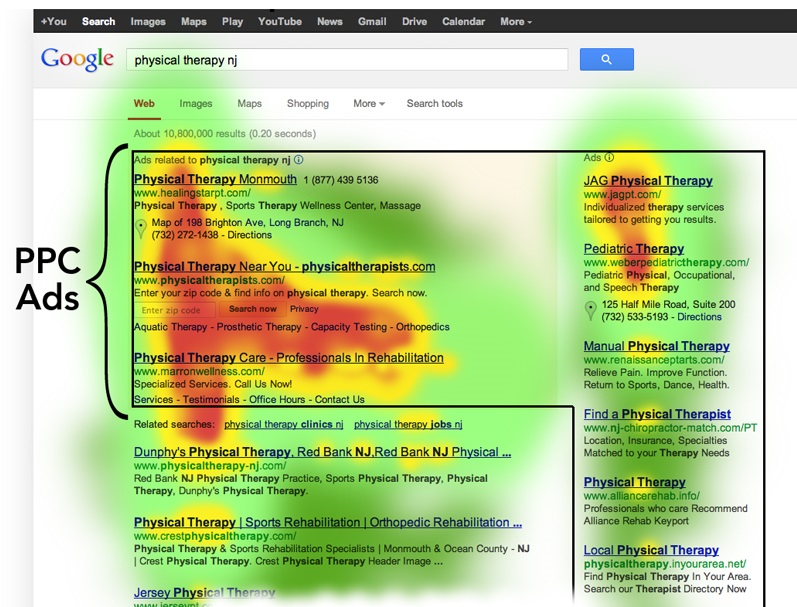Click 'About 10,800,000 results' text

point(225,134)
